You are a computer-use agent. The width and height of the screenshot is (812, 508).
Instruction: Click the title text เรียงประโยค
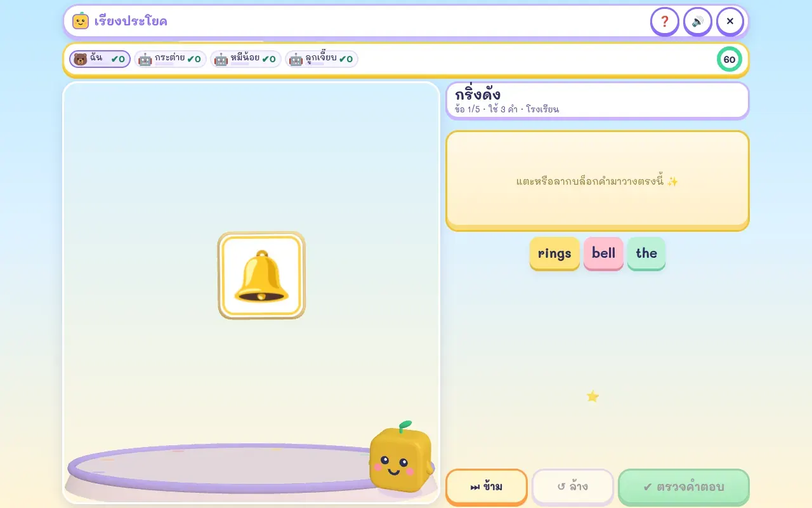[x=131, y=21]
